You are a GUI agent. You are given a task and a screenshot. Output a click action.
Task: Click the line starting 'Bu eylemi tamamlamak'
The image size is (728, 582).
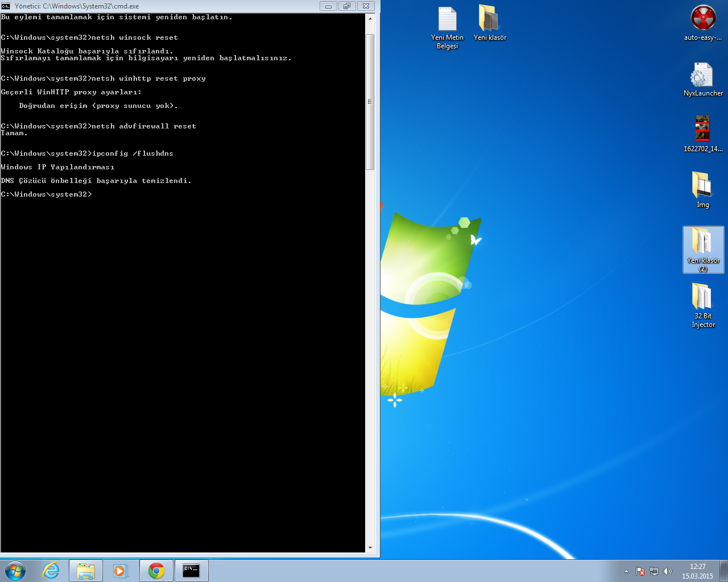point(117,17)
